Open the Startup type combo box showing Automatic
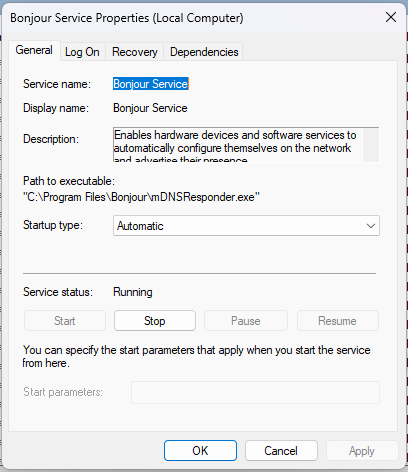The width and height of the screenshot is (408, 472). click(x=246, y=226)
